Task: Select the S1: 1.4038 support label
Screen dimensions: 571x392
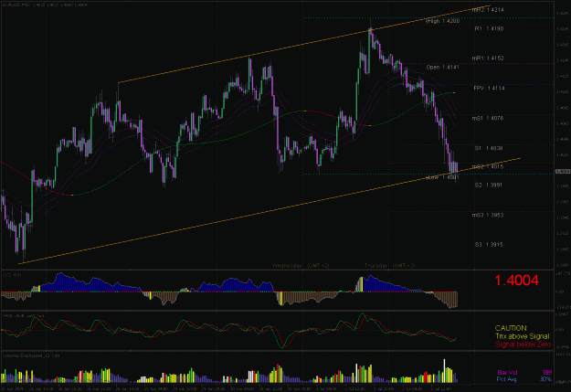Action: coord(489,148)
